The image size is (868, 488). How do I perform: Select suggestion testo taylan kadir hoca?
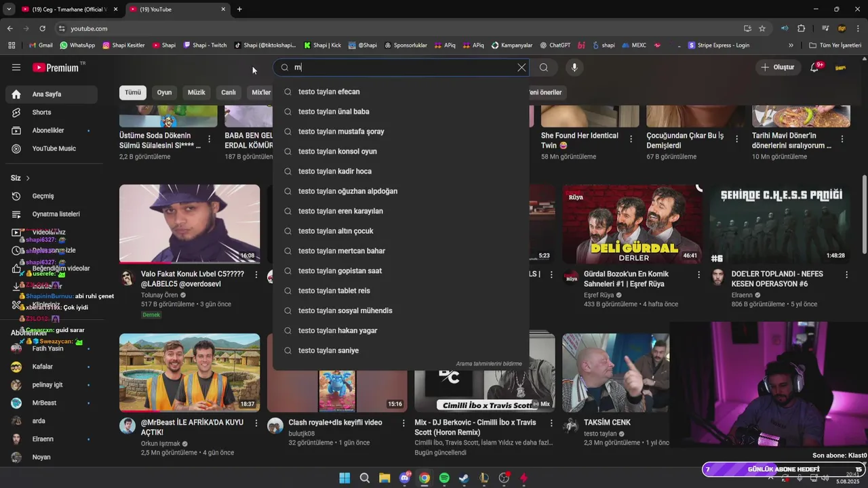point(401,171)
